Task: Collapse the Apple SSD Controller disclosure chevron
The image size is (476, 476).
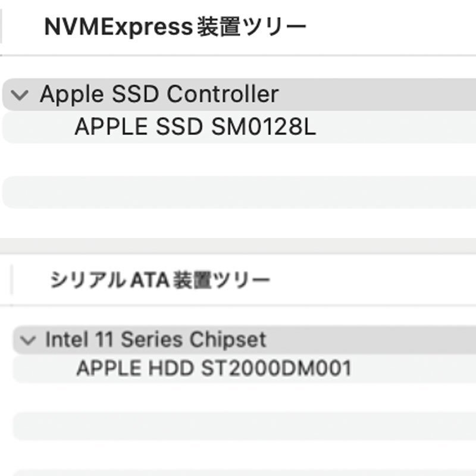Action: coord(20,95)
